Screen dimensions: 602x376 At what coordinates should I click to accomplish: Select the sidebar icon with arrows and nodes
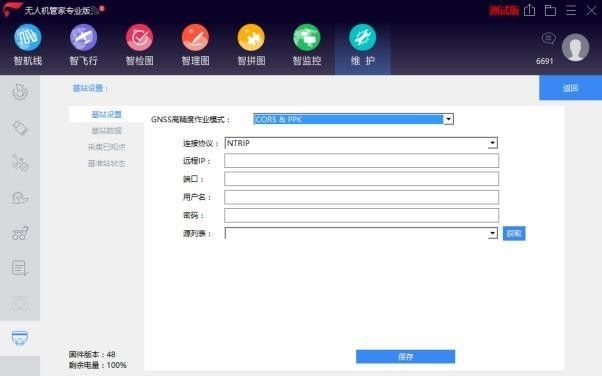point(20,163)
